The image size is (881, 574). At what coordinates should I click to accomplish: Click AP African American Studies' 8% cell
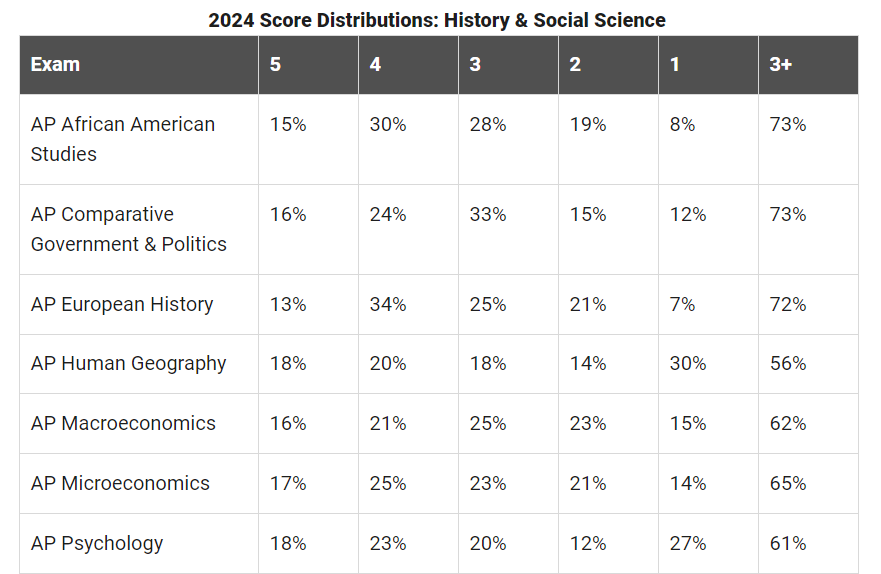point(683,124)
